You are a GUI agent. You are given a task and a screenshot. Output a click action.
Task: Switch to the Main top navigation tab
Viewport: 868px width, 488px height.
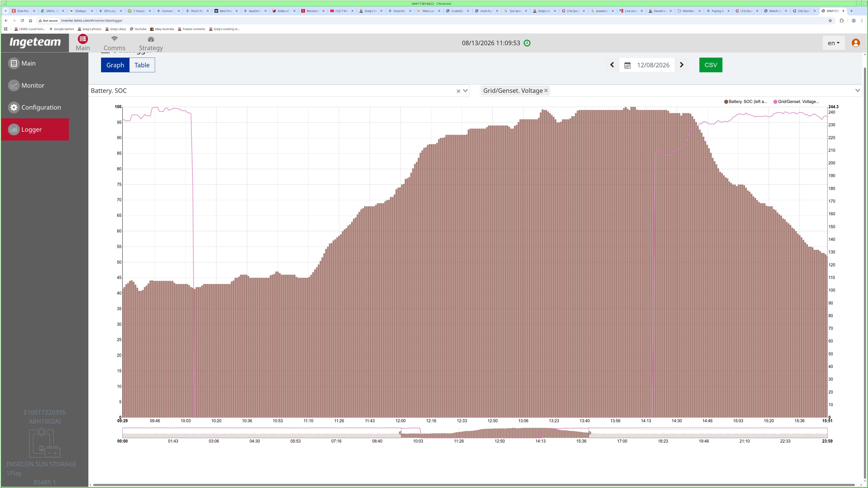coord(83,43)
